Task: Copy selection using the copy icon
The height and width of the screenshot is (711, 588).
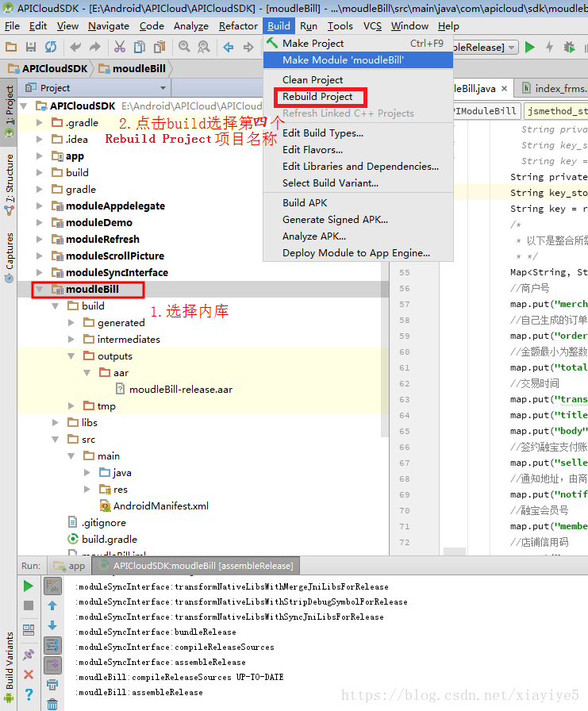Action: [x=140, y=47]
